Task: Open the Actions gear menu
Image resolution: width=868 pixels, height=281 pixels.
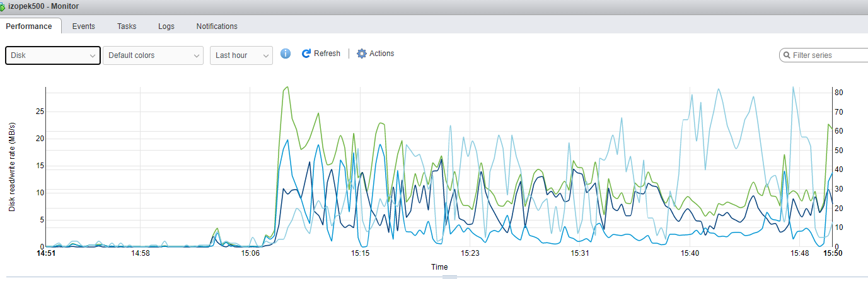Action: (x=376, y=54)
